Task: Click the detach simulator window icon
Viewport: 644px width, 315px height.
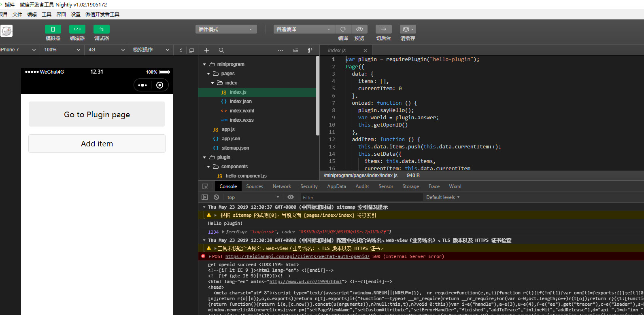Action: (x=191, y=50)
